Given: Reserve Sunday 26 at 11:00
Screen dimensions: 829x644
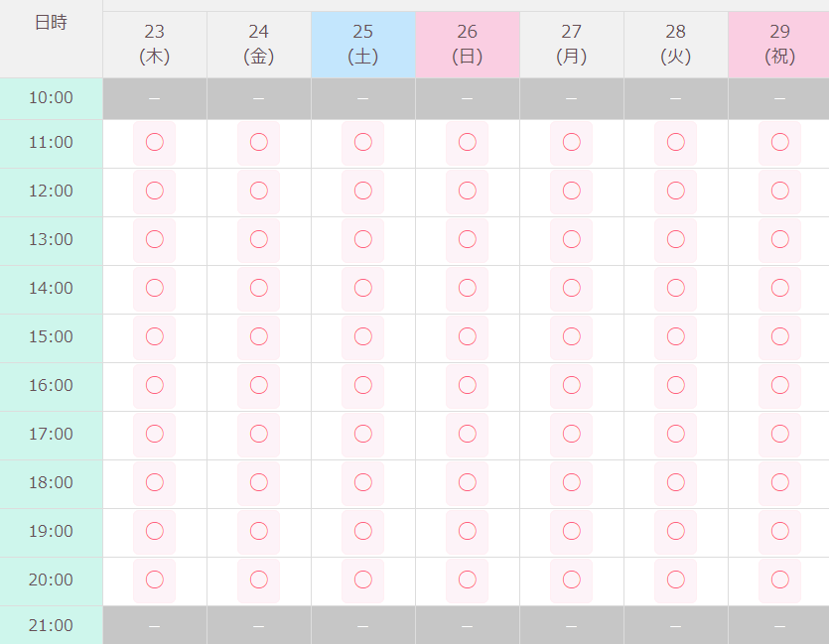Looking at the screenshot, I should click(467, 142).
